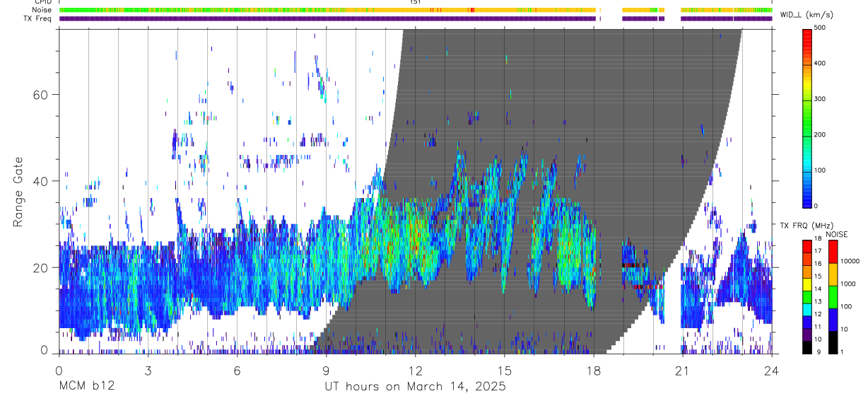Click the "16" tick on TX FRQ colorbar
Viewport: 868px width, 401px height.
click(818, 264)
